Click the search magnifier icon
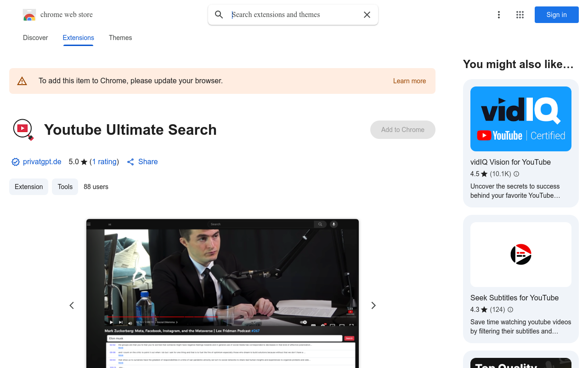 [219, 15]
